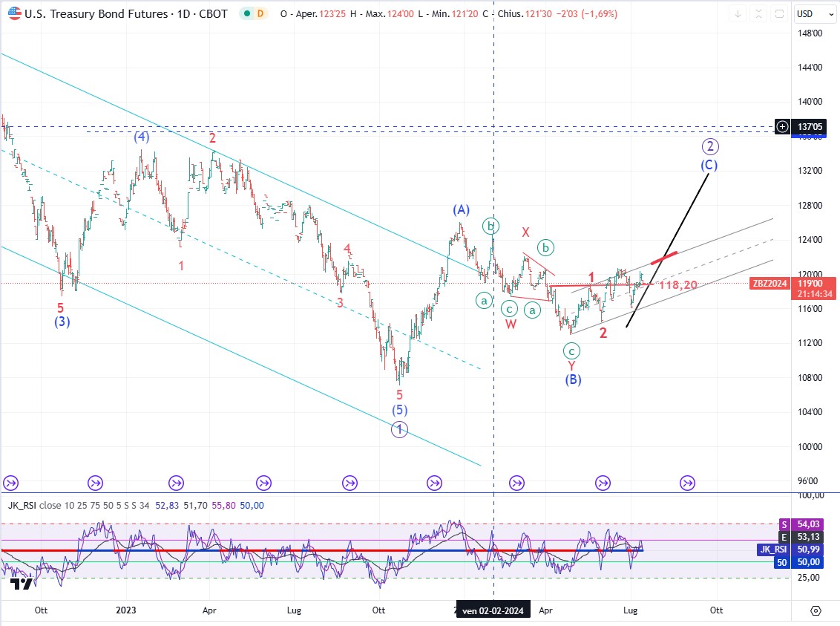Click the ven 02-02-2024 date label
Viewport: 840px width, 626px height.
click(x=493, y=610)
